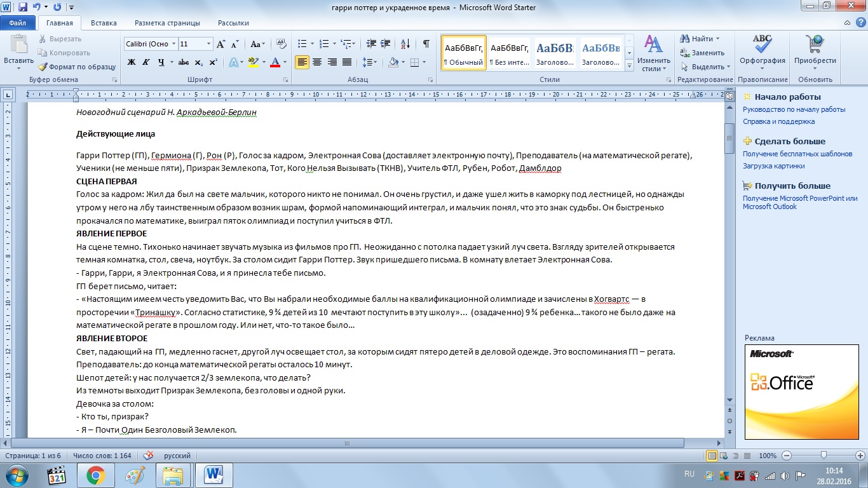Open the Find (Найти) button

click(698, 39)
